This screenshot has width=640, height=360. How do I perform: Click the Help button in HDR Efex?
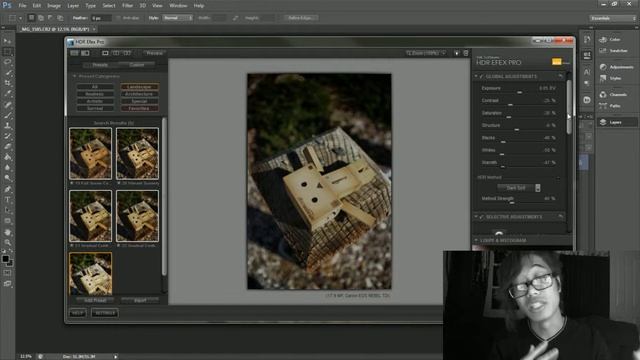pos(78,313)
